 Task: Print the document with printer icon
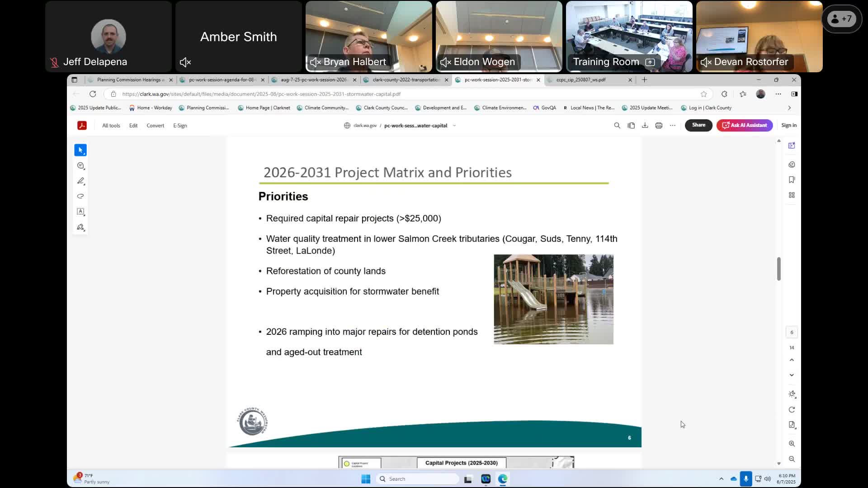coord(659,126)
